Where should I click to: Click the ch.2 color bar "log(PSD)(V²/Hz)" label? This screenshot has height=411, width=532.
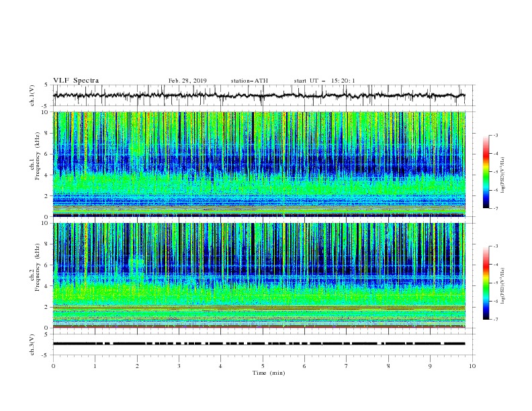(x=502, y=286)
